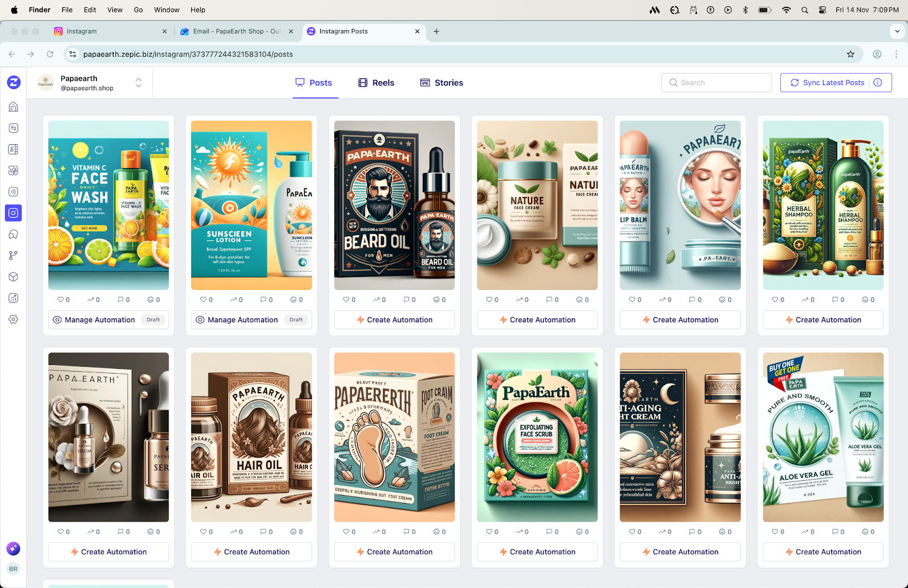Viewport: 908px width, 588px height.
Task: Open the chat bubbles icon in sidebar
Action: click(x=14, y=234)
